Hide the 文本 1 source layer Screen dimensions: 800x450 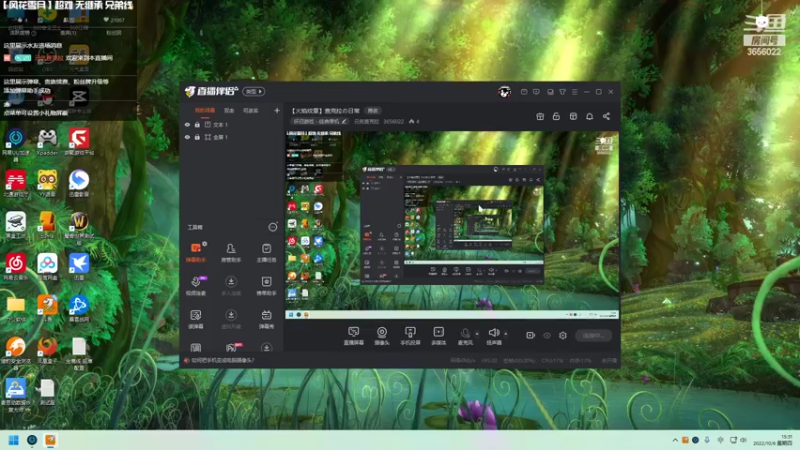click(x=187, y=124)
